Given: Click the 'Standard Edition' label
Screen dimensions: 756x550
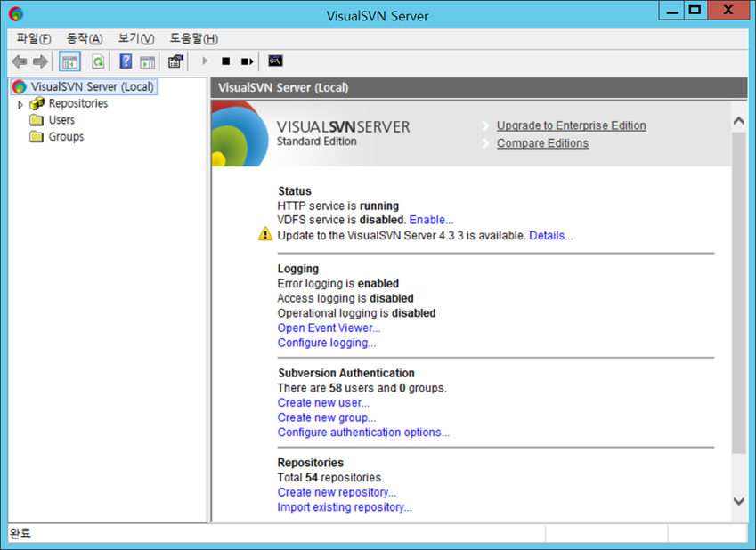Looking at the screenshot, I should (317, 142).
